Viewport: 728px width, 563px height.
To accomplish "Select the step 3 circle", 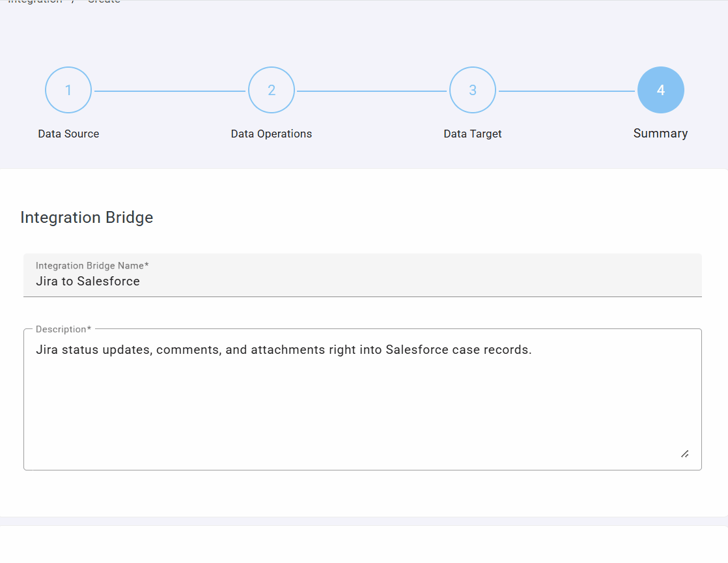I will (473, 90).
